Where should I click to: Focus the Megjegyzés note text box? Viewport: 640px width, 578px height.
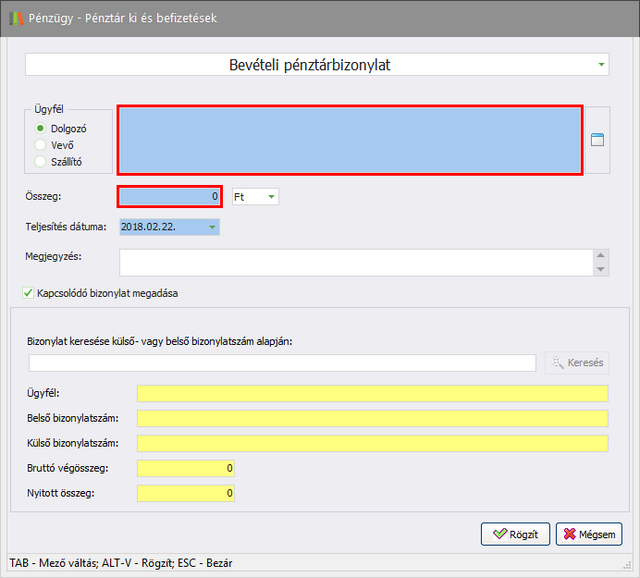pos(355,262)
